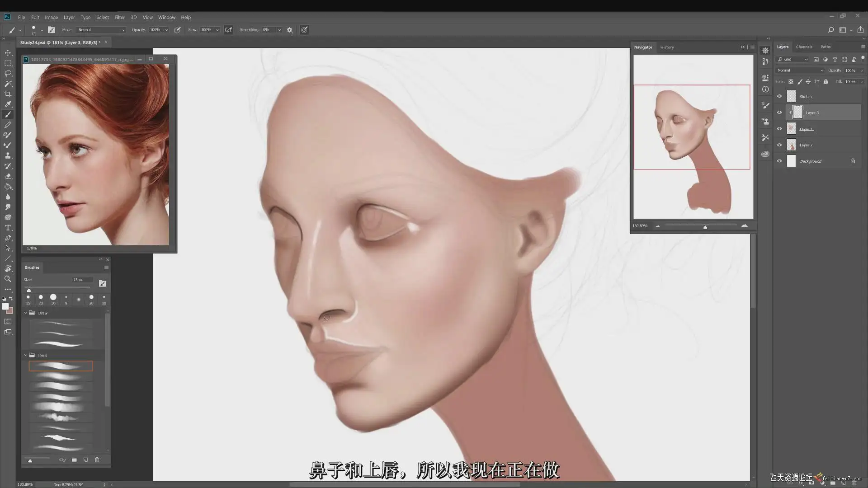
Task: Open the Filter menu
Action: coord(119,17)
